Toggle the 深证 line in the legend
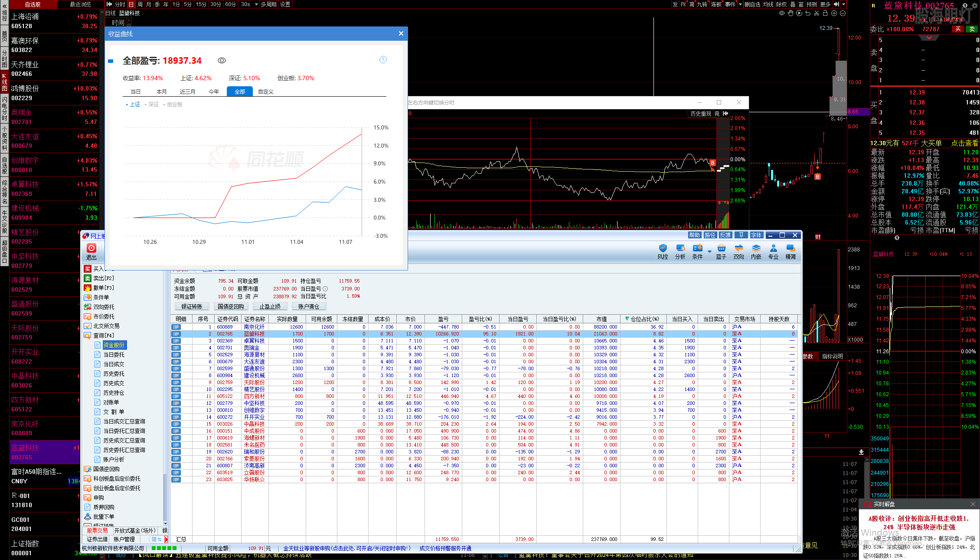The height and width of the screenshot is (560, 980). pos(152,104)
